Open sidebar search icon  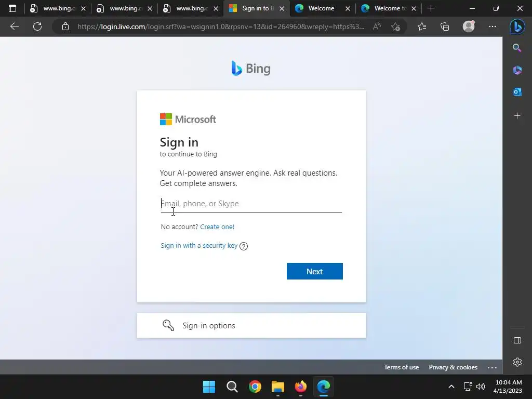517,48
